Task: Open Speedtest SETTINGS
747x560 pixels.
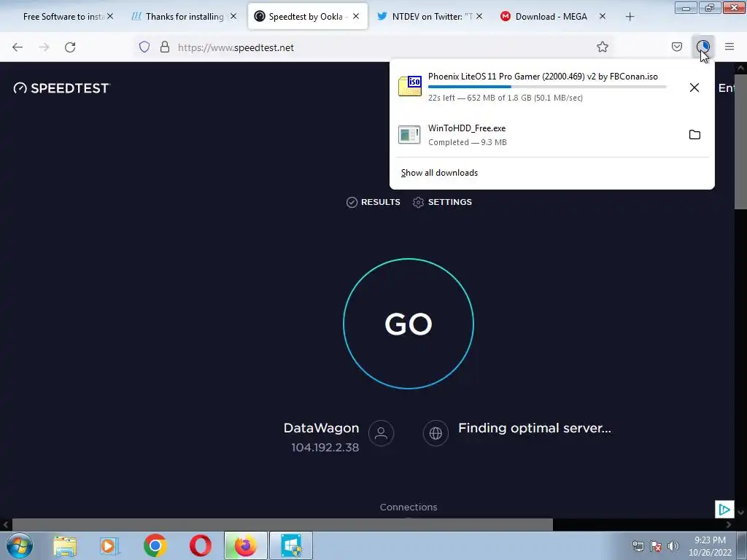Action: (x=443, y=203)
